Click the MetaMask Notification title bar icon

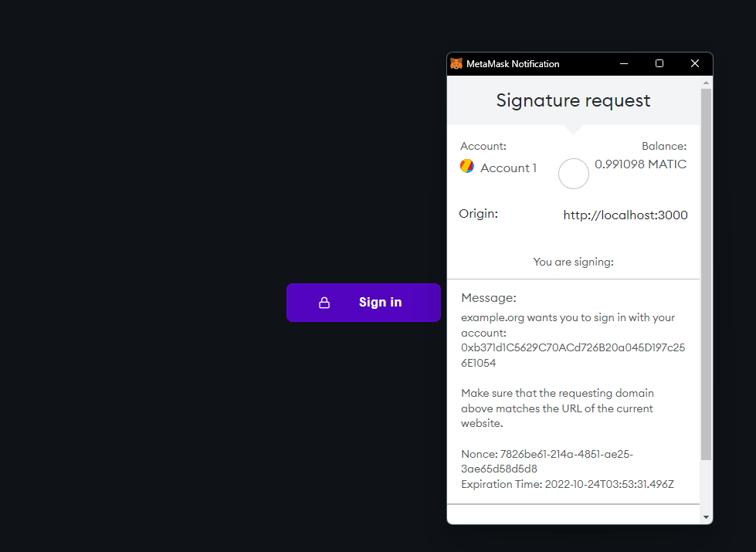tap(457, 64)
